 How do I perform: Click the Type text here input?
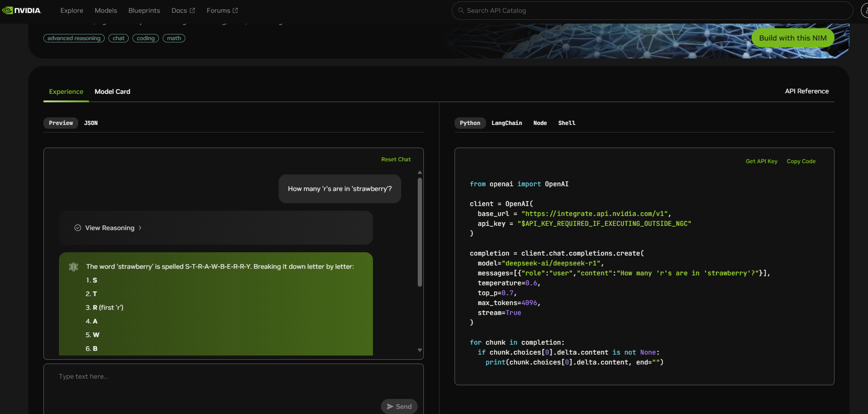pos(233,376)
